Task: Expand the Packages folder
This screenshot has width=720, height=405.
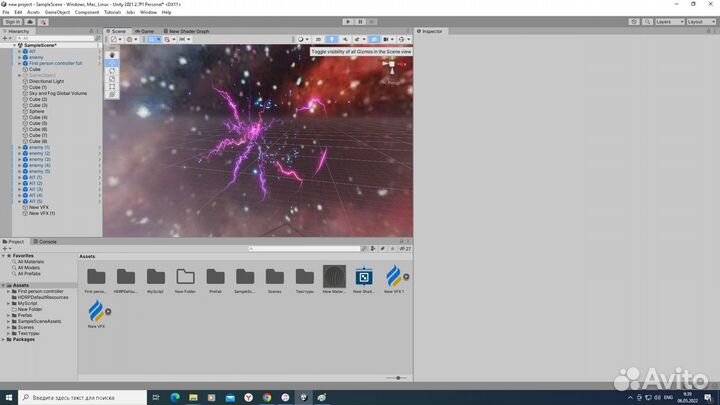Action: [3, 339]
